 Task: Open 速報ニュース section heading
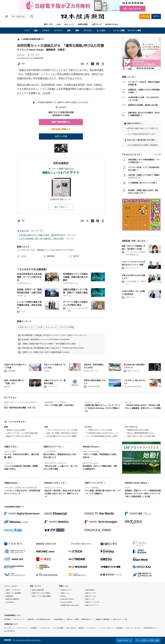click(x=129, y=77)
